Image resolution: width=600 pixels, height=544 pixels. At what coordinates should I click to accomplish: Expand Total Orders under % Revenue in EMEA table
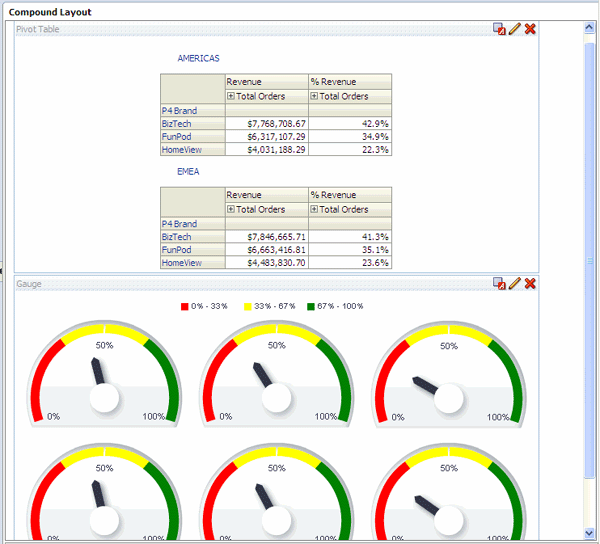coord(314,209)
